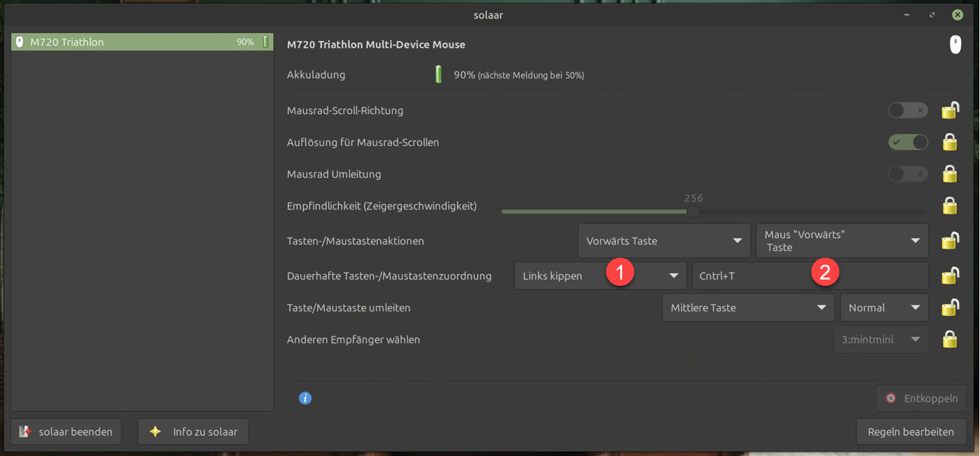Click battery icon in M720 Triathlon list row

[265, 42]
